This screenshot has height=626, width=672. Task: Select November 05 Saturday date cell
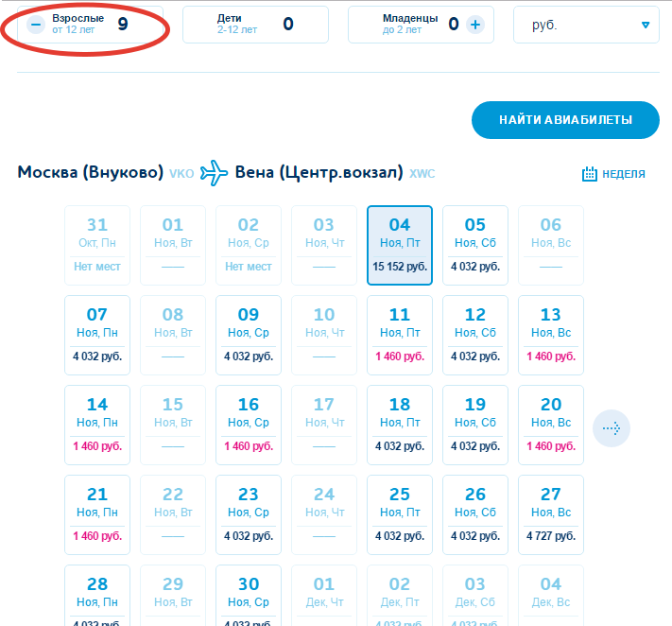coord(475,244)
